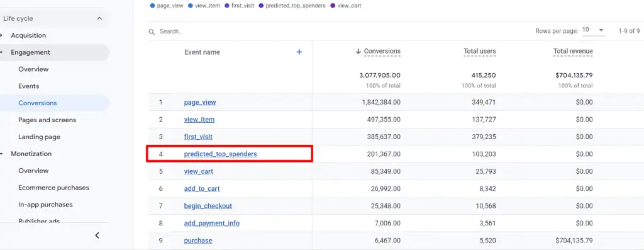The image size is (644, 250).
Task: Select the 1,842,384.00 conversions cell
Action: [381, 103]
